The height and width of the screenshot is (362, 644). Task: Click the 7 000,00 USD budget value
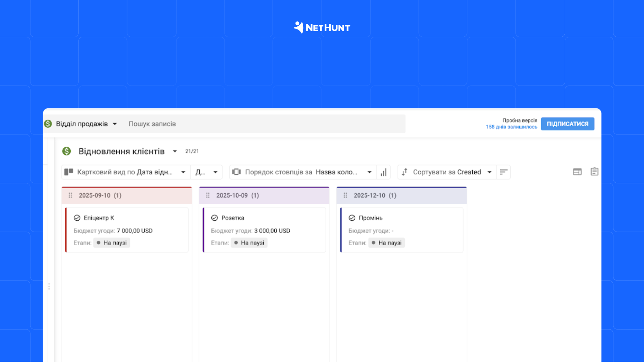click(x=135, y=231)
